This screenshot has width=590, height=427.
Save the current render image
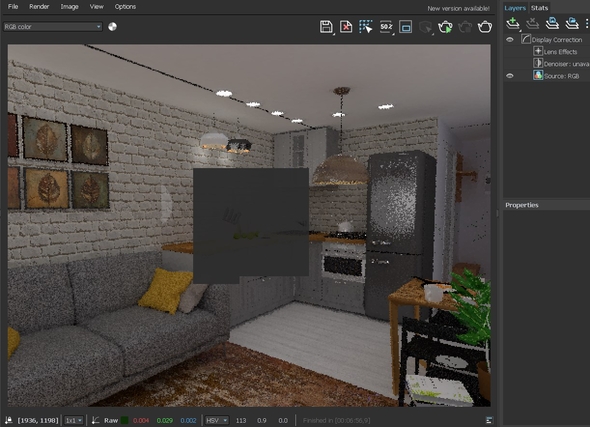coord(326,27)
